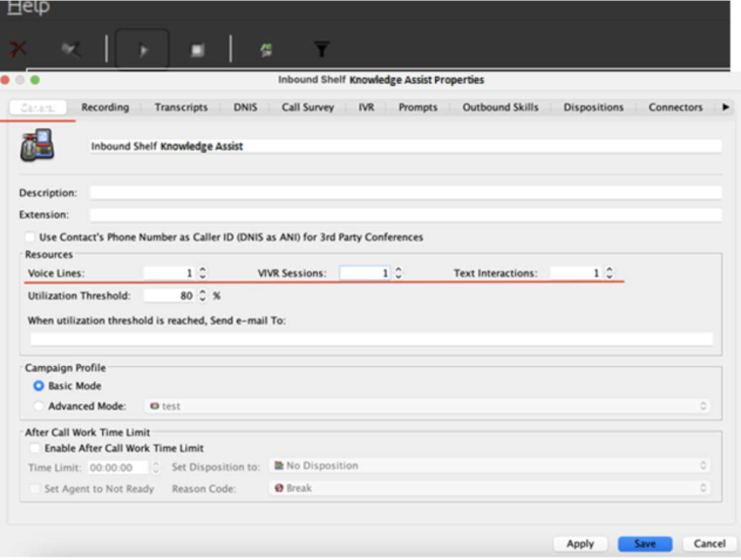
Task: Click the filter funnel toolbar icon
Action: 321,50
